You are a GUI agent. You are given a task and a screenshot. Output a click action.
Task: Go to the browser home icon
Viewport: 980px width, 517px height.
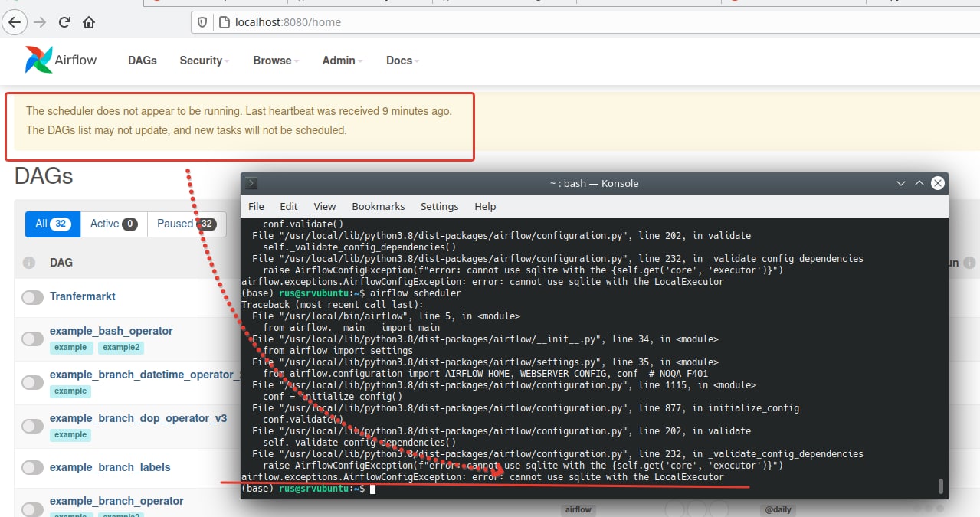(x=89, y=22)
